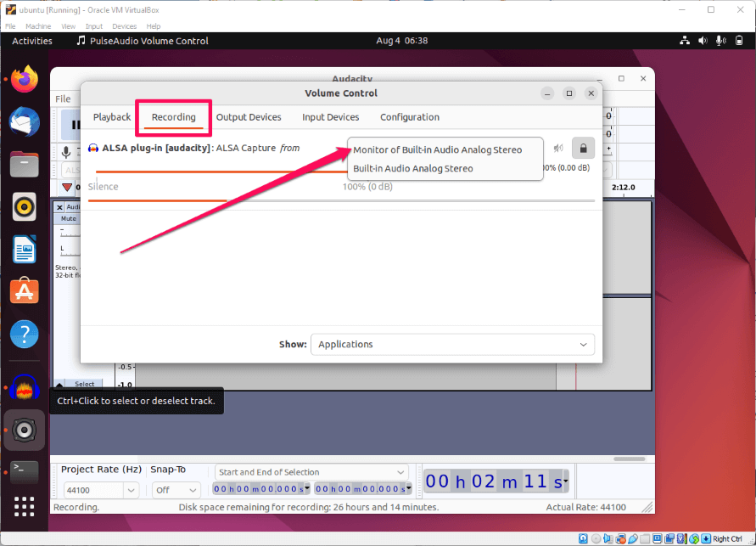Show all applications grid
This screenshot has height=546, width=756.
click(24, 506)
